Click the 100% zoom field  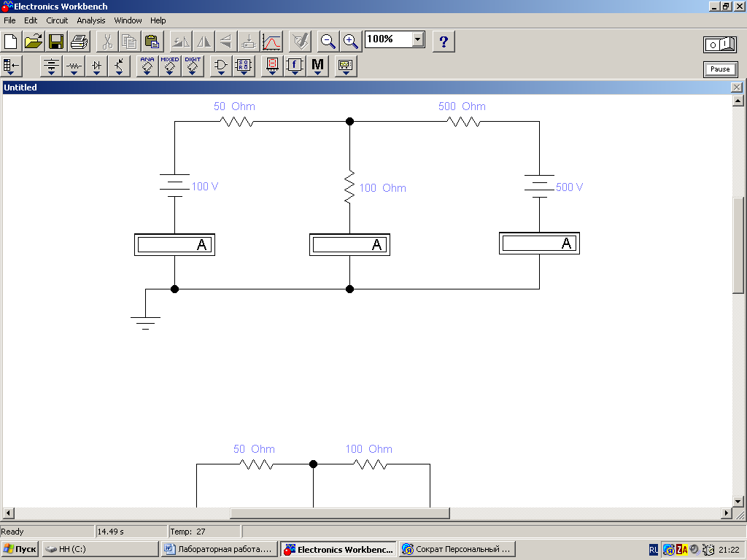[388, 39]
